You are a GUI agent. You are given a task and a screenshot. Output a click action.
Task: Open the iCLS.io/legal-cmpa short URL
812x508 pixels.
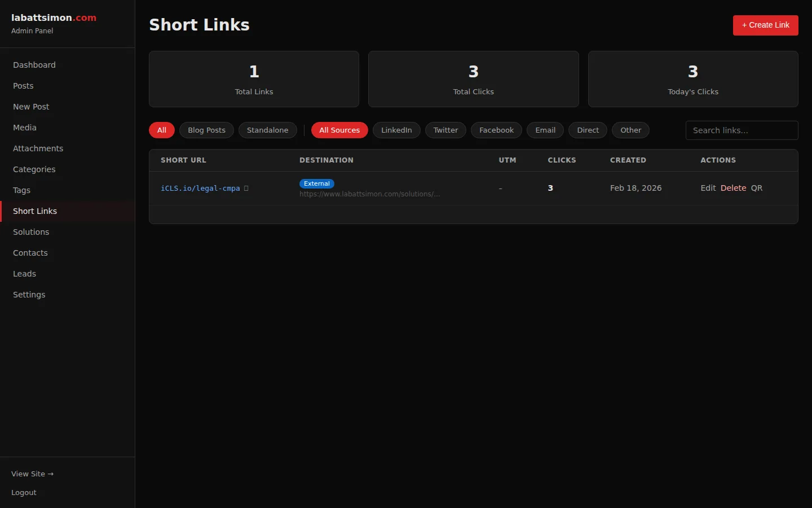(x=200, y=188)
